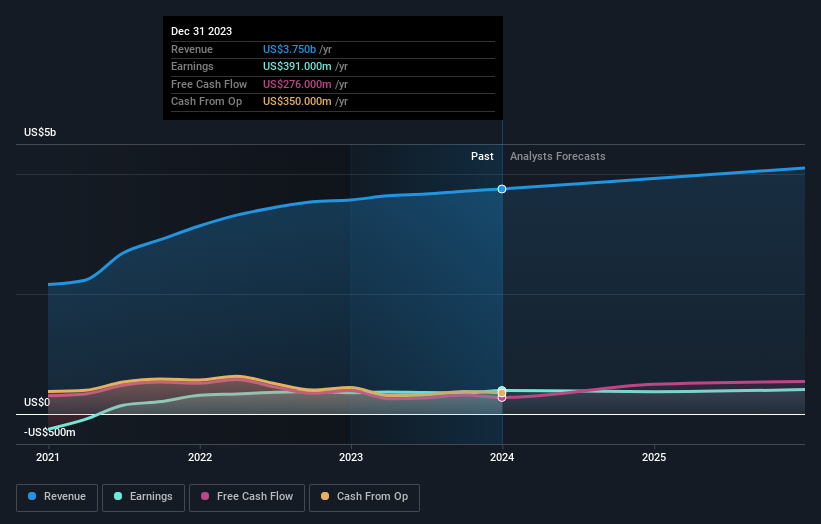The image size is (821, 524).
Task: Select the orange Cash From Op marker at 2024
Action: coord(502,393)
